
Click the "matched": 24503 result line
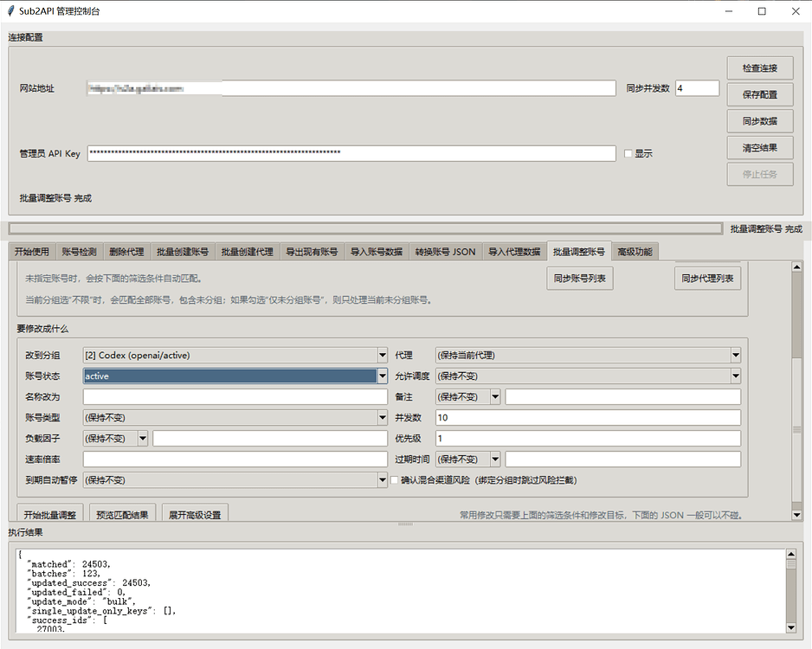(x=69, y=564)
